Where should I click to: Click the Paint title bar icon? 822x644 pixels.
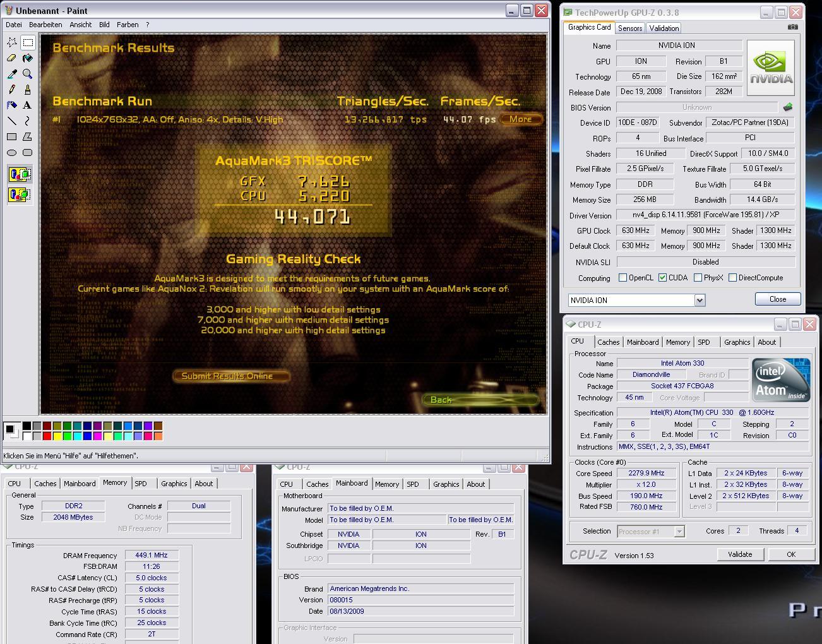tap(9, 11)
